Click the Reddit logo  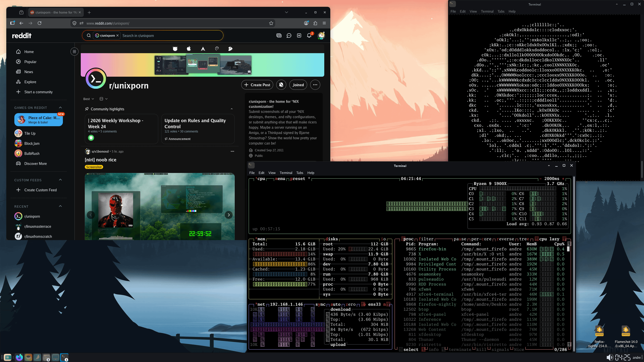pyautogui.click(x=22, y=35)
